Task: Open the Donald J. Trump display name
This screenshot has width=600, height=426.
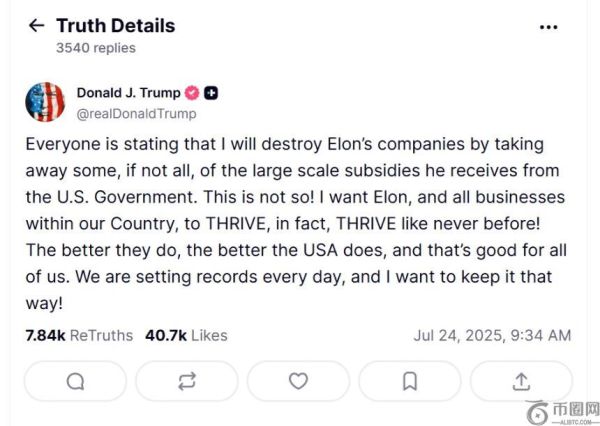Action: click(x=126, y=93)
